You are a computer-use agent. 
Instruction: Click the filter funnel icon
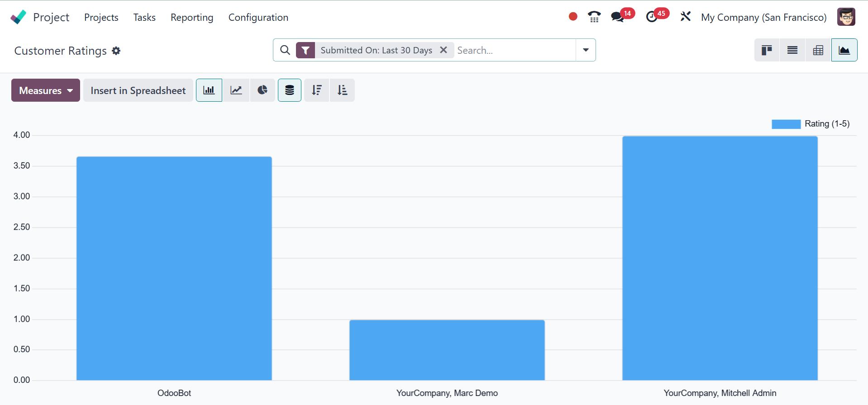pos(305,50)
